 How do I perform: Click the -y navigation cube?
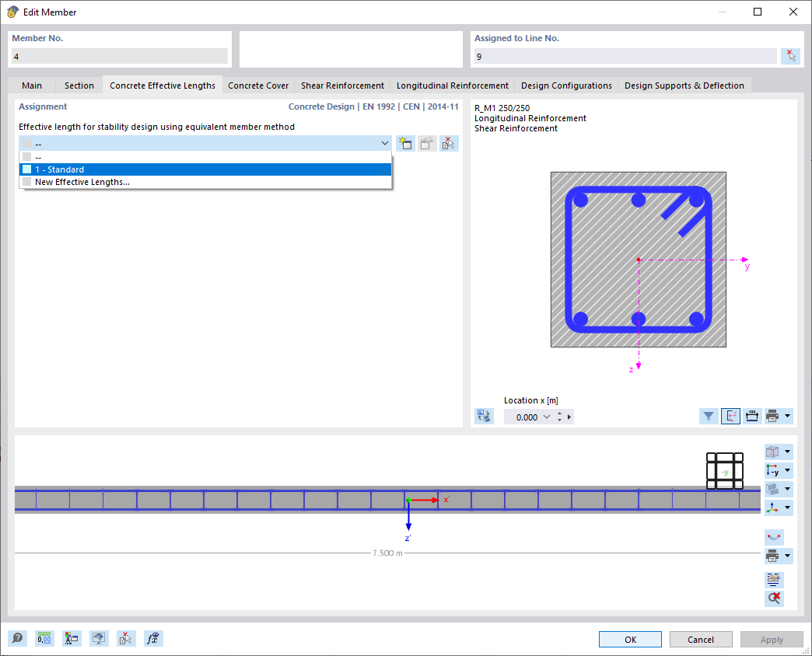click(724, 471)
